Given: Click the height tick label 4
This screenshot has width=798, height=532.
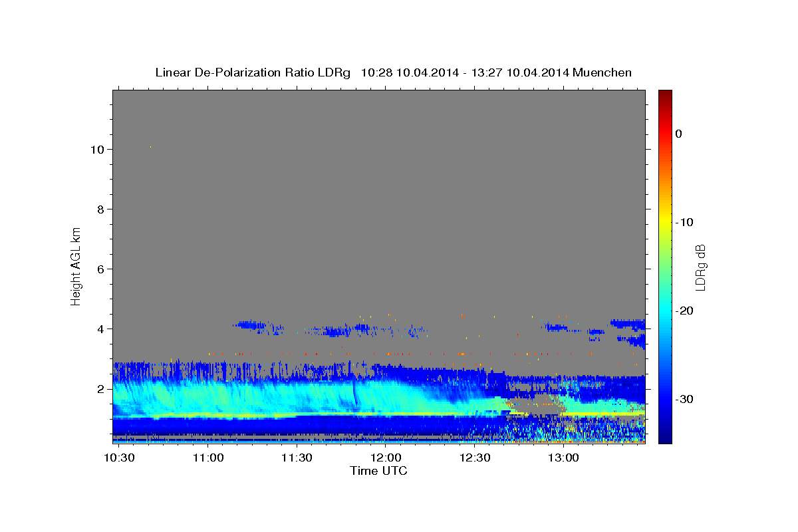Looking at the screenshot, I should pyautogui.click(x=101, y=329).
